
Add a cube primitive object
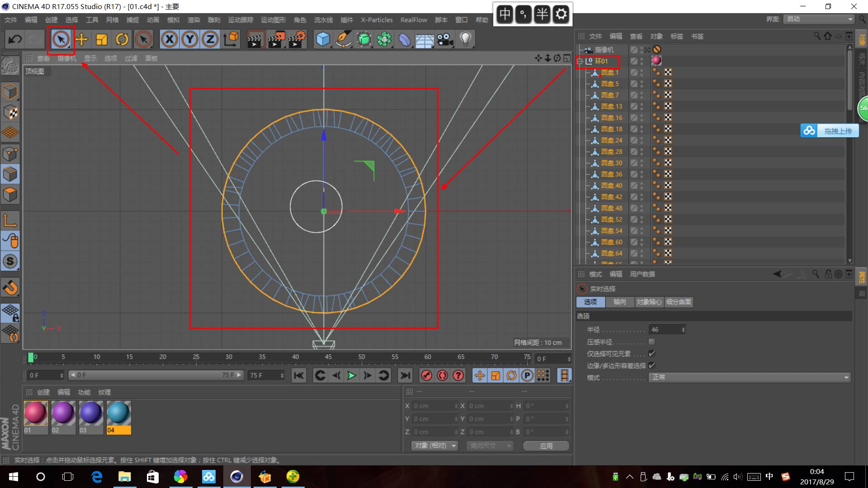(x=323, y=40)
